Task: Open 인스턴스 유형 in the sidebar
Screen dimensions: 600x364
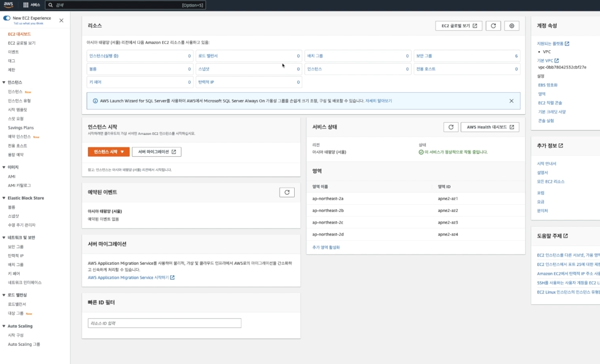Action: click(x=19, y=101)
